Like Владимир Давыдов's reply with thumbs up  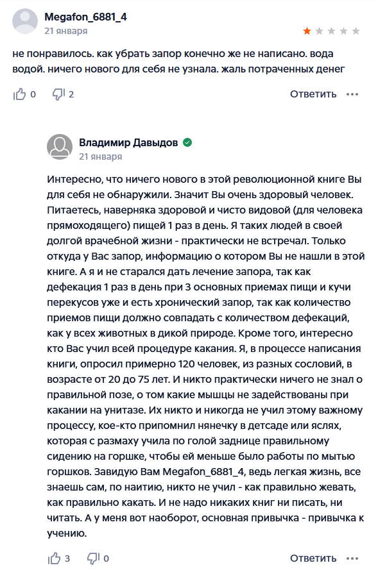point(54,559)
